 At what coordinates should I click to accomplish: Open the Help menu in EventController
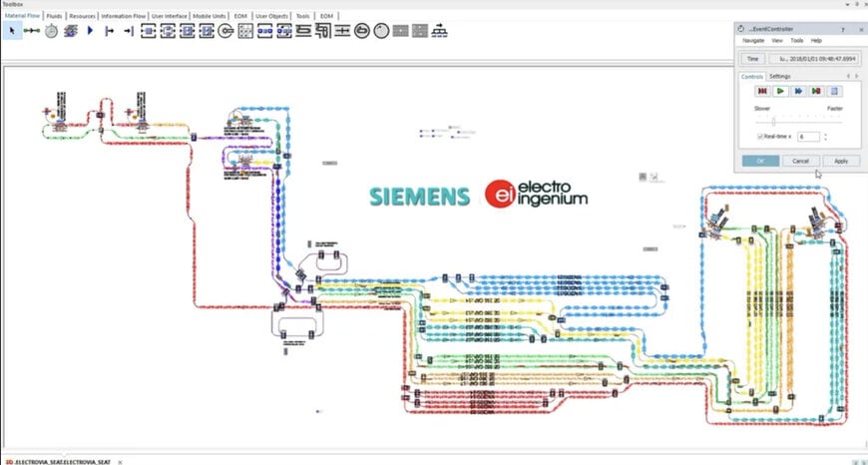pyautogui.click(x=816, y=41)
